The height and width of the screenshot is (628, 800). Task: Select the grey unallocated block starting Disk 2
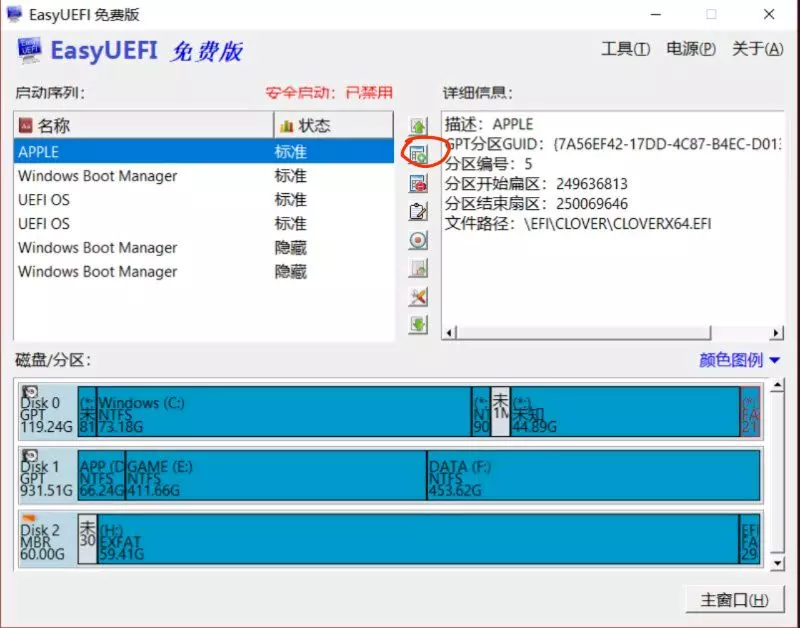point(88,539)
